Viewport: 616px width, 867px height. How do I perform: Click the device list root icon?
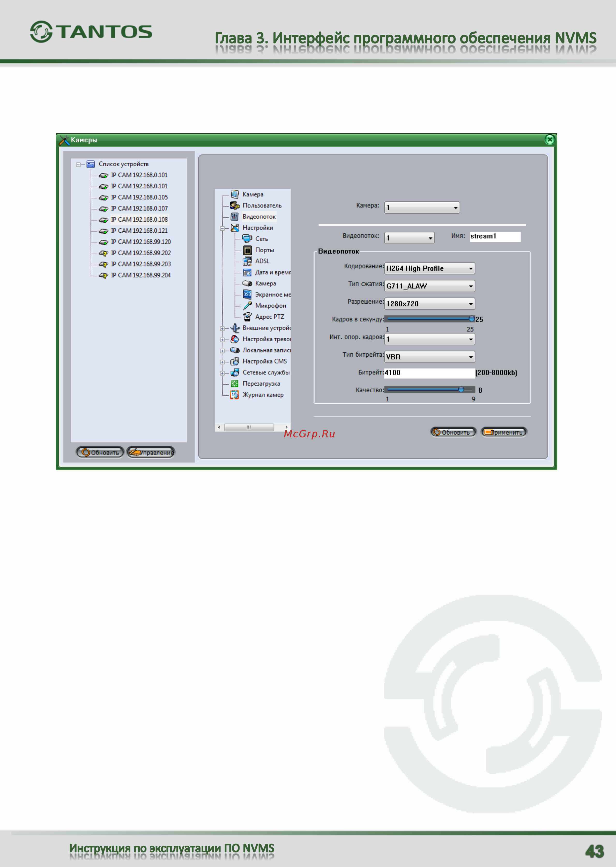[91, 164]
